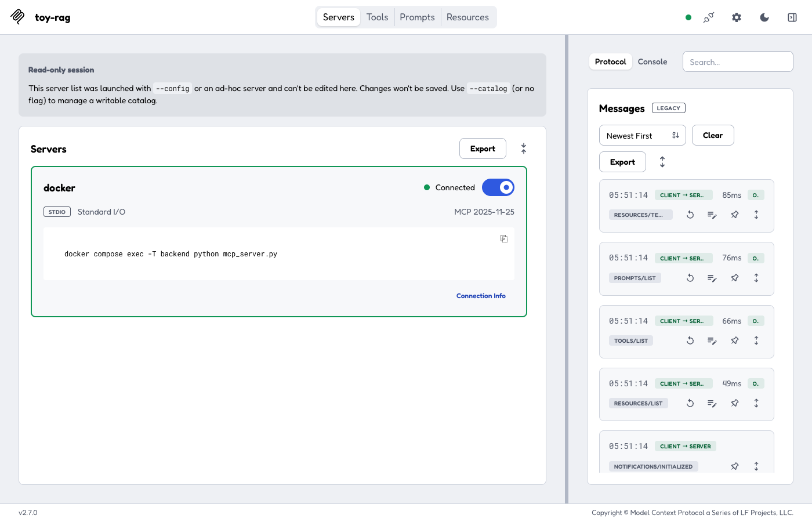
Task: Open the Newest First sort dropdown
Action: (643, 135)
